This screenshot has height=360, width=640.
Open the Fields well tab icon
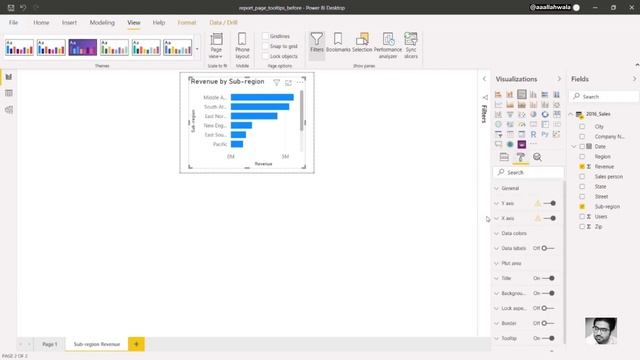tap(504, 157)
